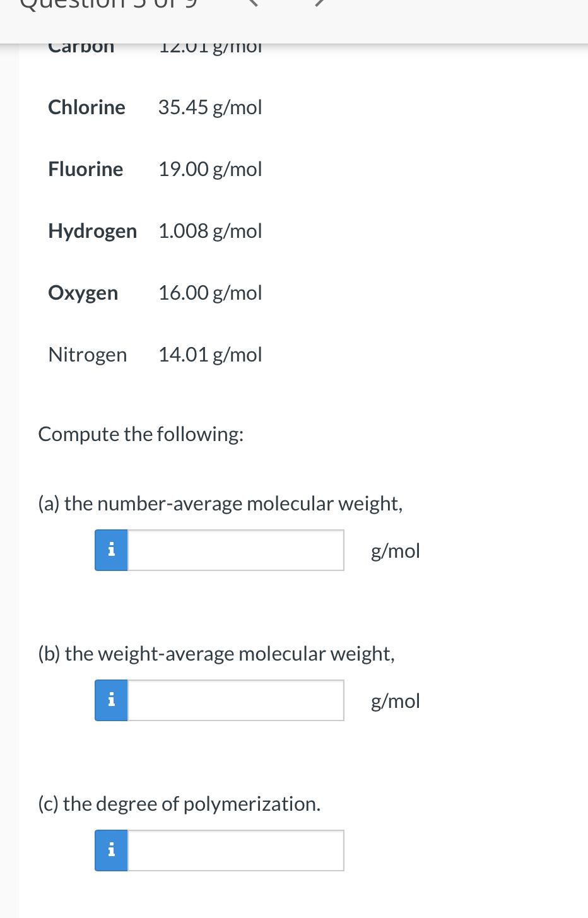Select the Chlorine molar mass text
588x918 pixels.
click(x=210, y=107)
